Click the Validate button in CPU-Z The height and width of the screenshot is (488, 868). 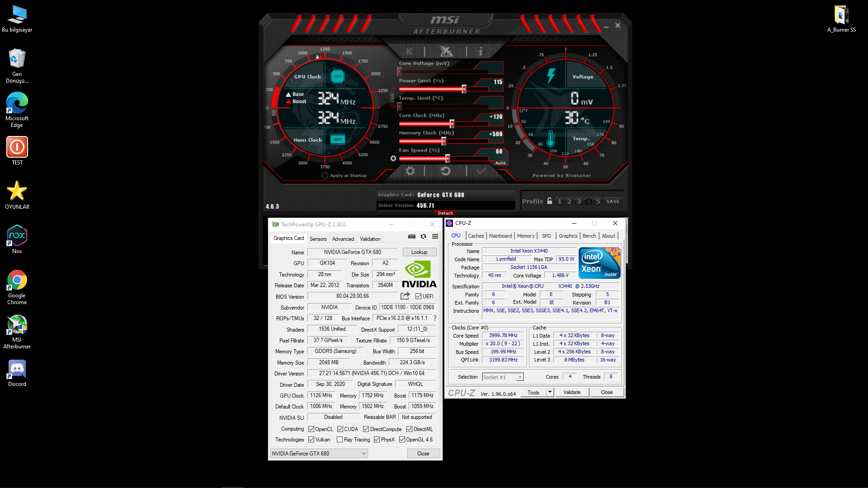(571, 392)
